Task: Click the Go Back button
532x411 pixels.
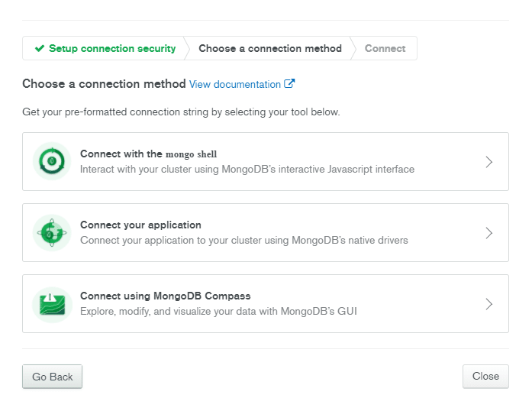Action: (52, 377)
